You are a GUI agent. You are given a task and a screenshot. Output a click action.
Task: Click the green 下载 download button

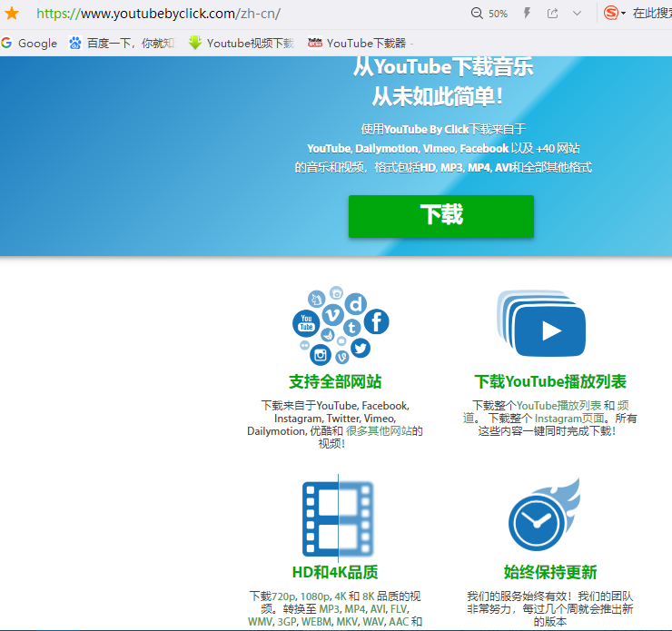click(441, 216)
